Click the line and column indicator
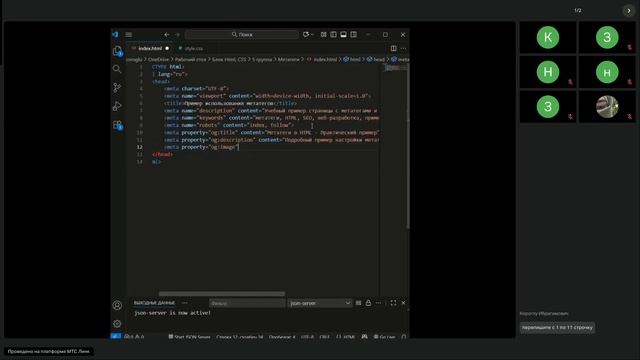Image resolution: width=640 pixels, height=360 pixels. [x=240, y=337]
